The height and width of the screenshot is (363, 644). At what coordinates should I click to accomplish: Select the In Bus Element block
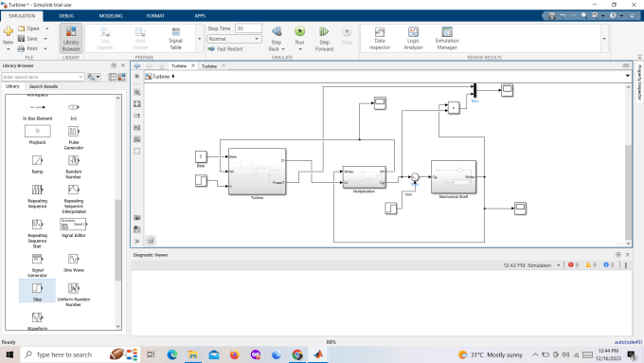(x=37, y=112)
